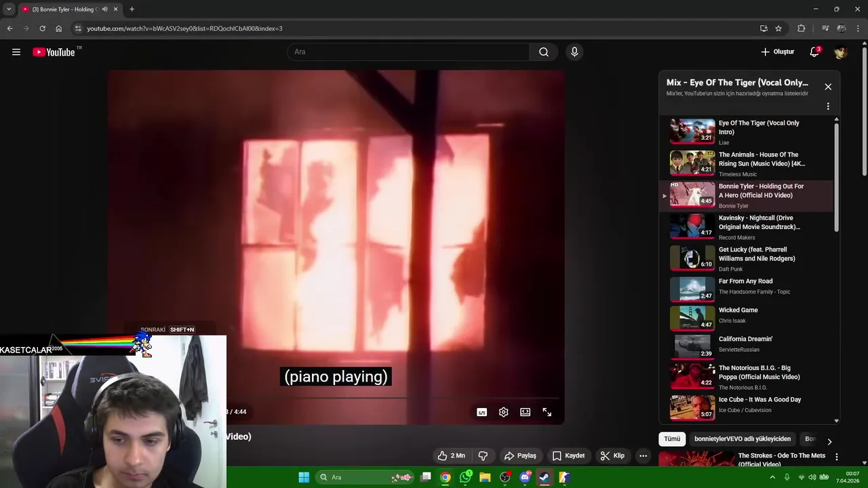Image resolution: width=868 pixels, height=488 pixels.
Task: Click the Kaydet save button
Action: 568,455
